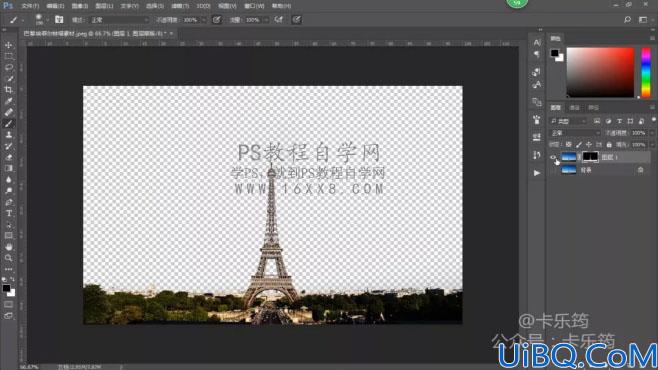This screenshot has width=658, height=370.
Task: Open layer fill dropdown arrow
Action: click(652, 144)
